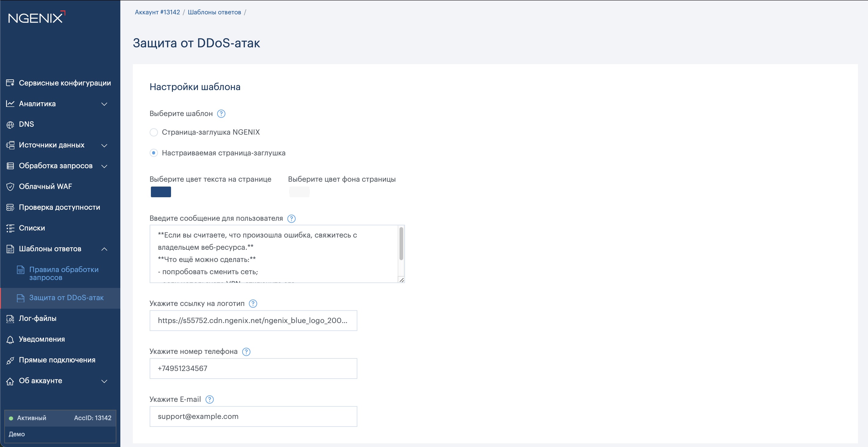Expand the Аналитика menu chevron
Image resolution: width=868 pixels, height=447 pixels.
(x=104, y=104)
